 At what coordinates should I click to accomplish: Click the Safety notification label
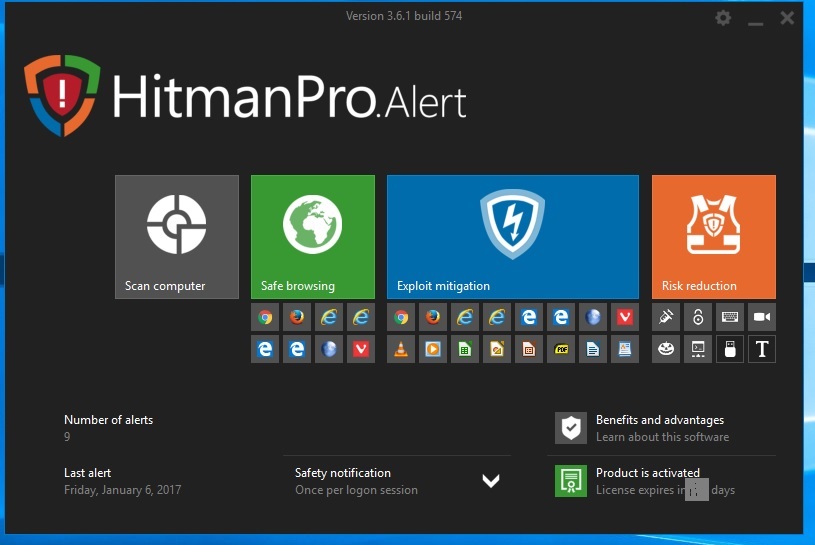pyautogui.click(x=343, y=473)
